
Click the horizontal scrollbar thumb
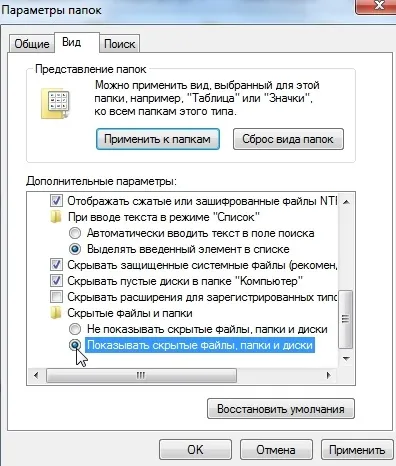[141, 376]
